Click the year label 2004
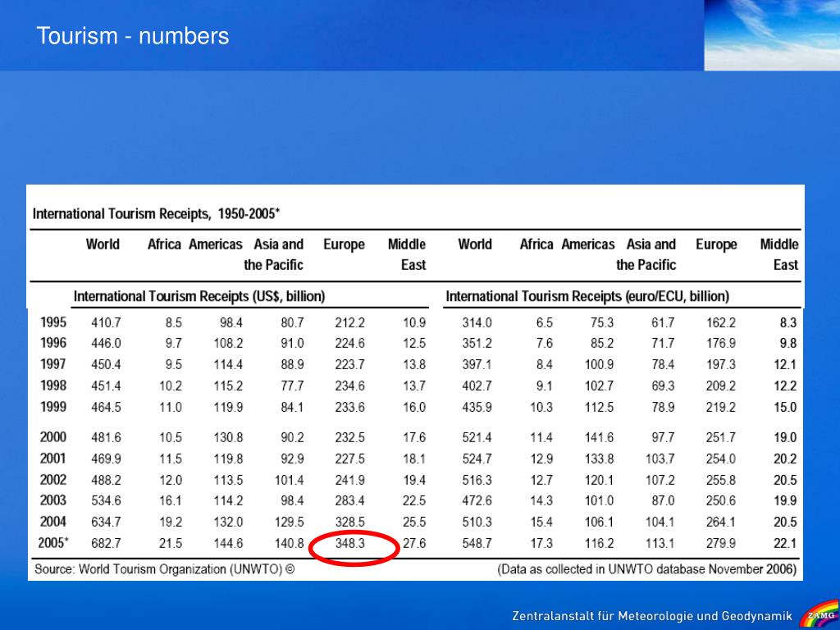The image size is (840, 630). click(53, 522)
